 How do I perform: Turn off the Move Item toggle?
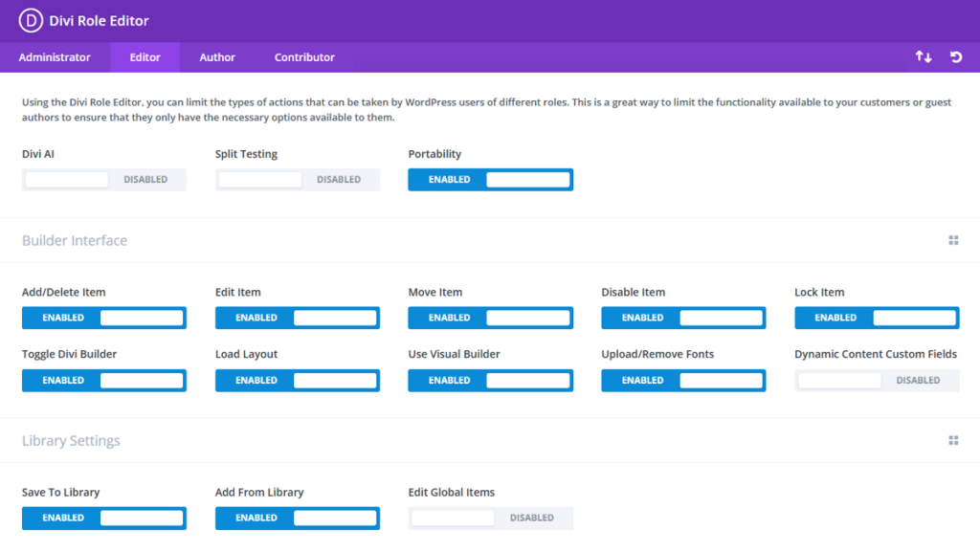[x=490, y=318]
